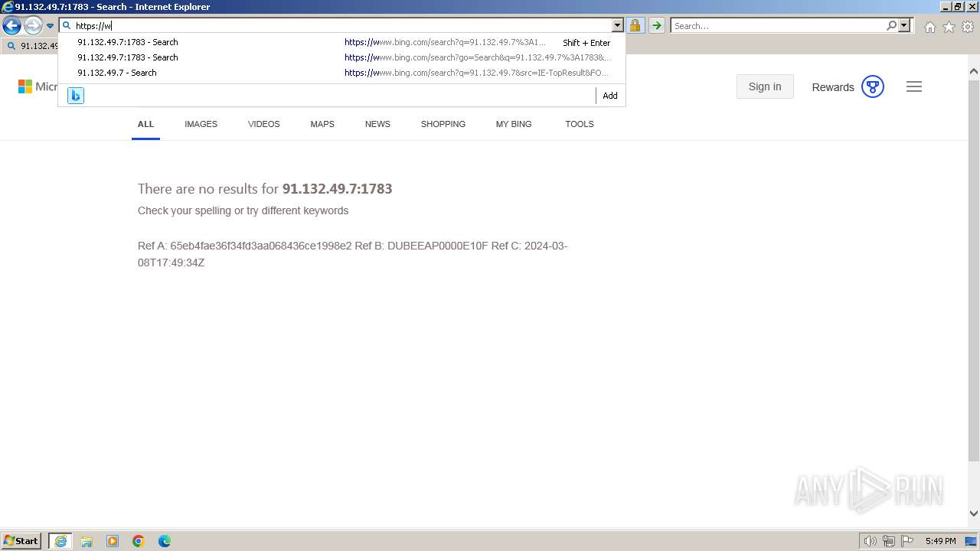980x551 pixels.
Task: Click the Add search provider button
Action: click(x=610, y=96)
